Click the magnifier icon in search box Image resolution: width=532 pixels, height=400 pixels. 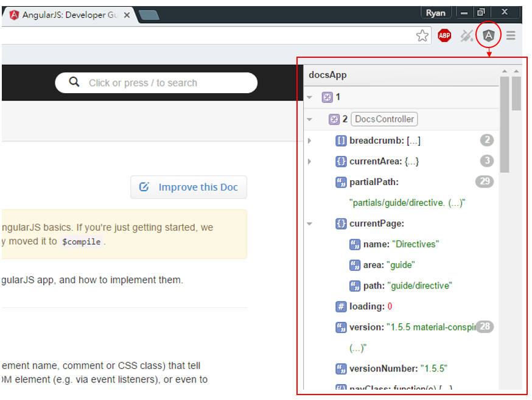[x=74, y=82]
